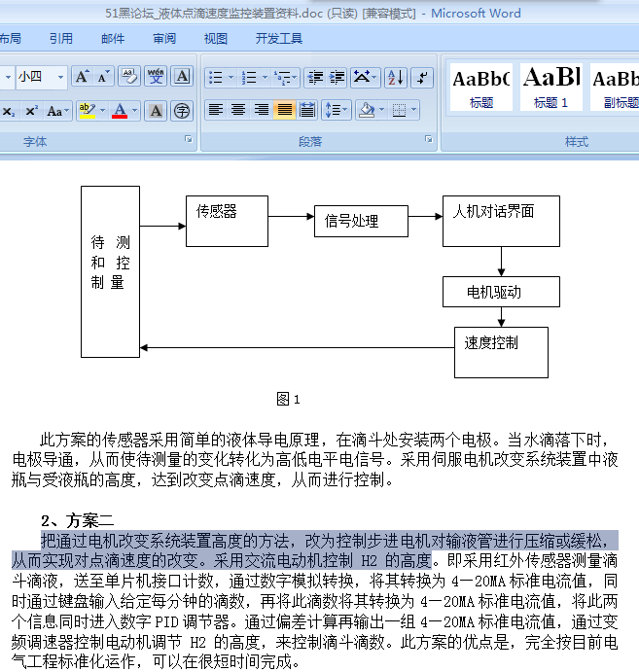The width and height of the screenshot is (639, 672).
Task: Switch to the 布局 tab
Action: [x=11, y=39]
